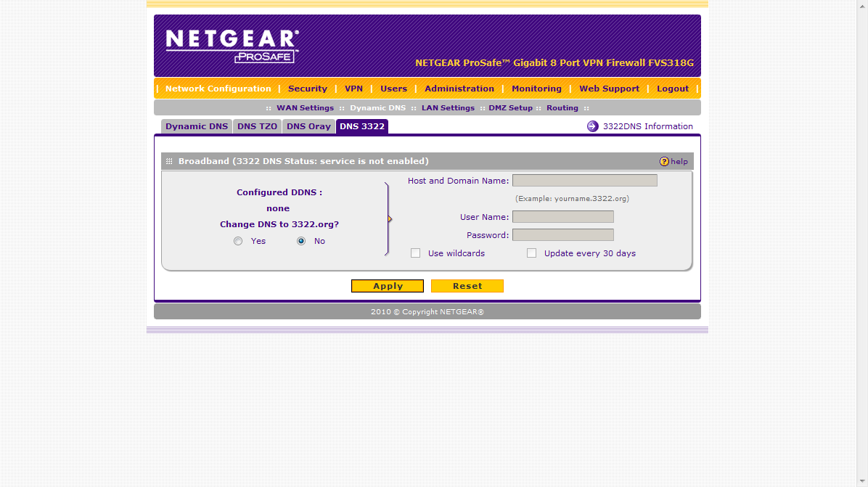Click the ProSafe Gigabit 8 Port VPN Firewall title
Image resolution: width=868 pixels, height=487 pixels.
click(x=554, y=63)
